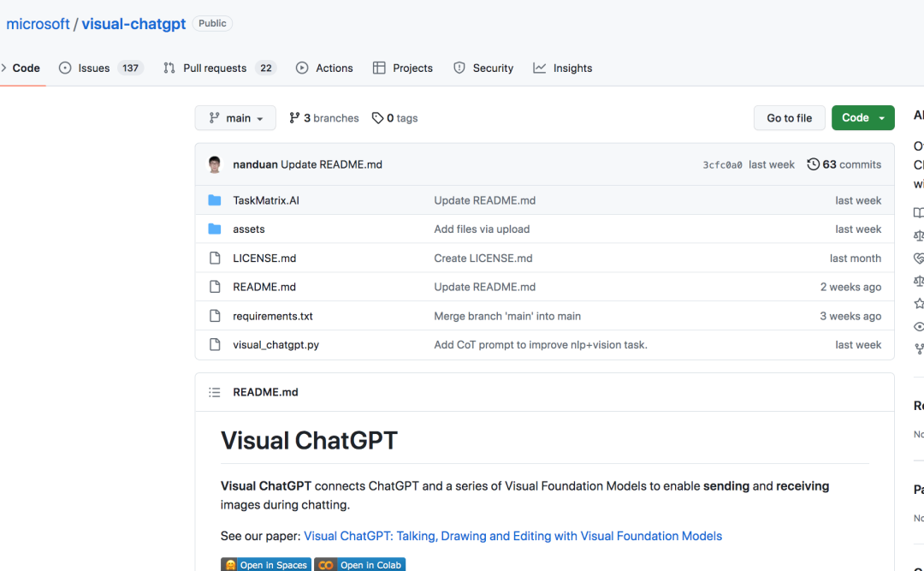
Task: Click the README.md heading in the readme panel
Action: (x=265, y=392)
